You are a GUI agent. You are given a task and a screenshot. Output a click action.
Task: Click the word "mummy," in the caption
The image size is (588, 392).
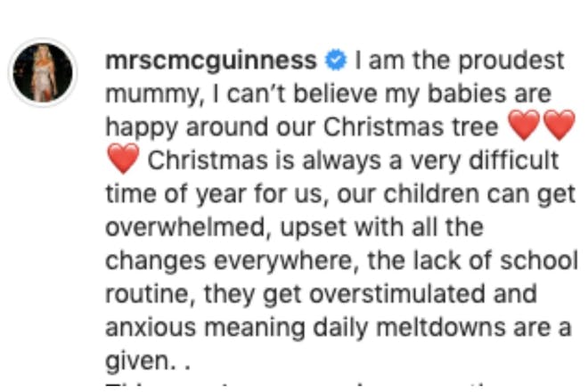tap(155, 94)
